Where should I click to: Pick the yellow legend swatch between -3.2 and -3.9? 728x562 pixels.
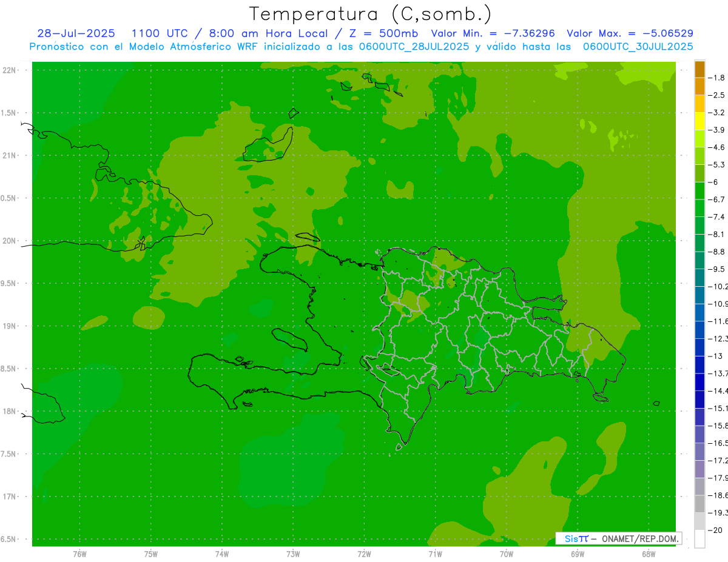(699, 121)
